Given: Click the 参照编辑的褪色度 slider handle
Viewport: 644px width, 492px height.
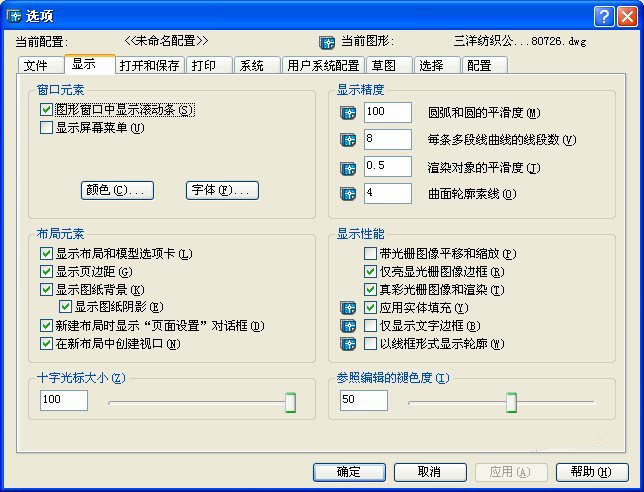Looking at the screenshot, I should [511, 402].
